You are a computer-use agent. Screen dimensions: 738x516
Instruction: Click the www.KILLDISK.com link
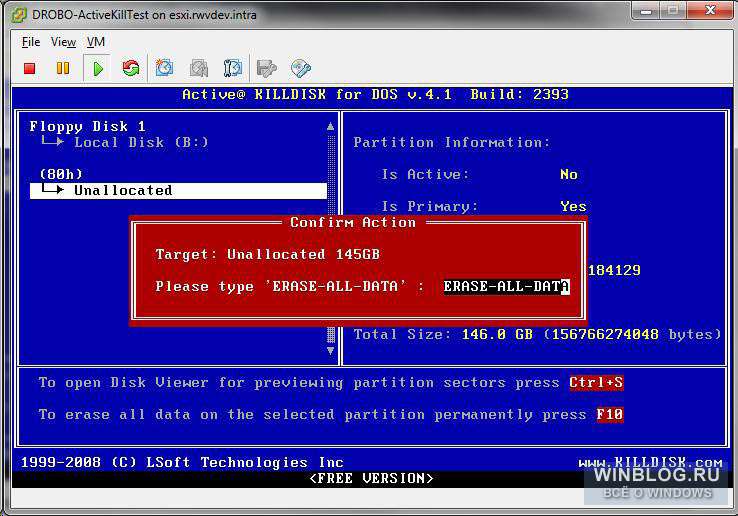click(650, 462)
